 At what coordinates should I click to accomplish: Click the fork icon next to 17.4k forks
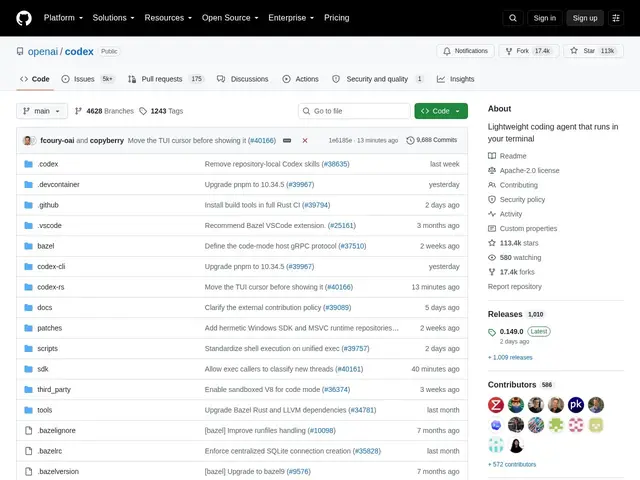(492, 272)
